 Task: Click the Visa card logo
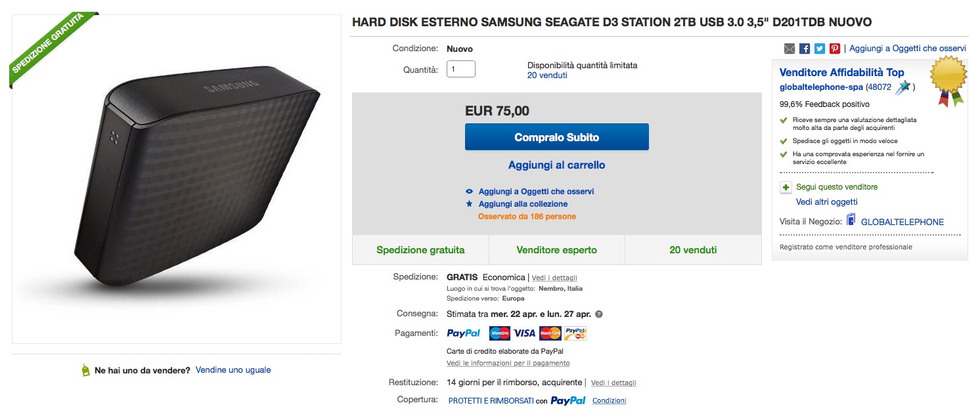tap(524, 333)
